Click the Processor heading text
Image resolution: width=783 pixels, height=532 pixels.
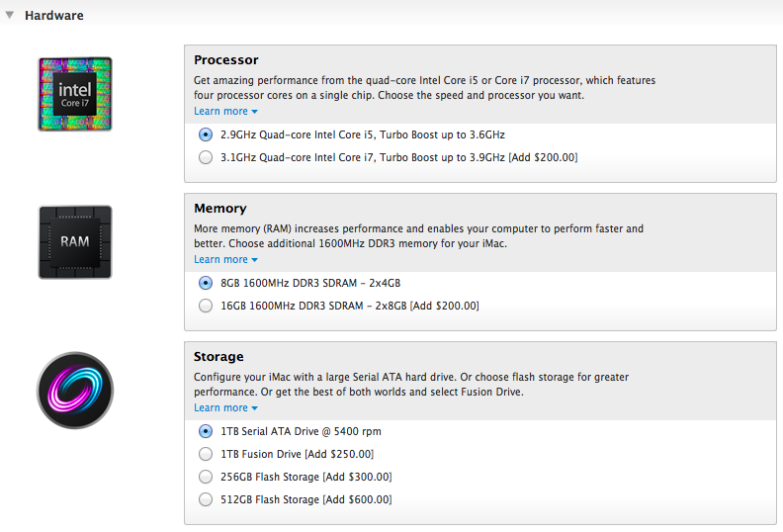tap(226, 60)
